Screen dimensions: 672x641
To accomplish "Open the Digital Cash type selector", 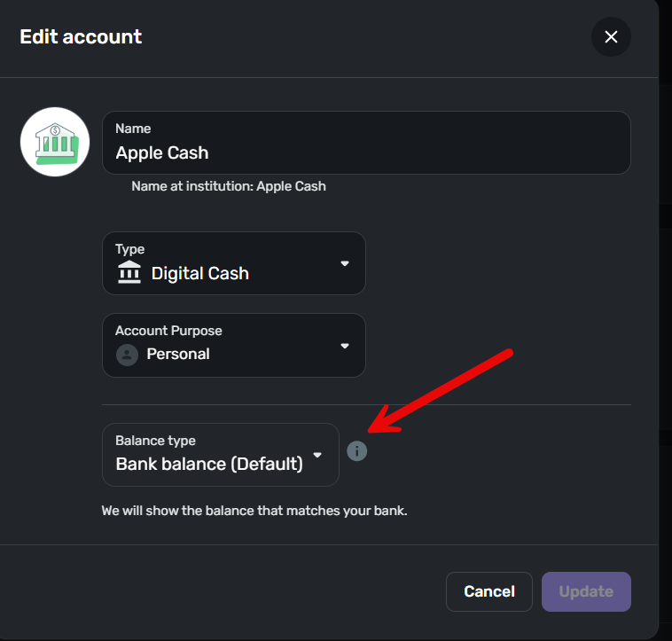I will coord(233,263).
